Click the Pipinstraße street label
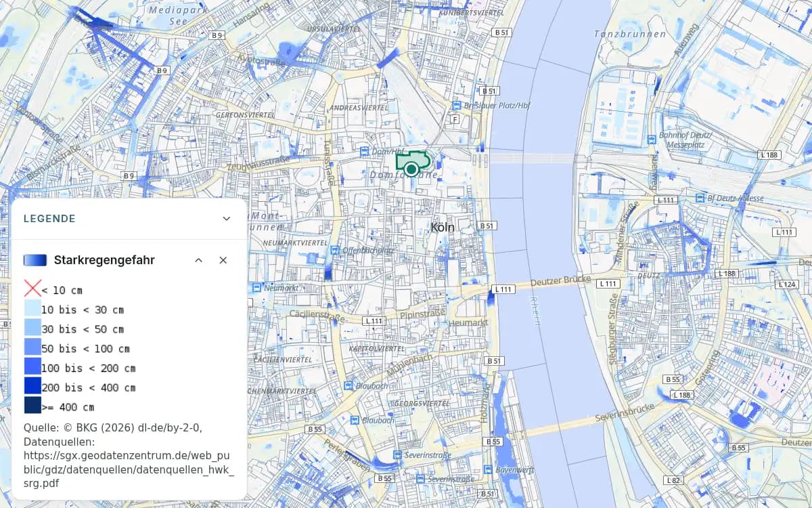 click(x=422, y=314)
